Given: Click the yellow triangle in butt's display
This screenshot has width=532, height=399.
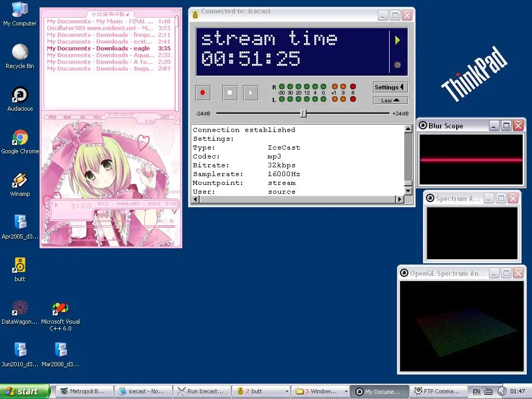Looking at the screenshot, I should (397, 41).
